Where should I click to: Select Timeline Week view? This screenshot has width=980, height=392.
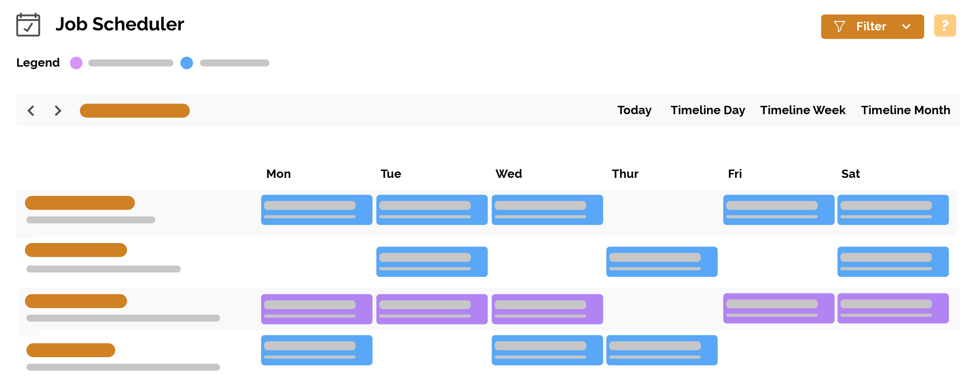pyautogui.click(x=803, y=110)
